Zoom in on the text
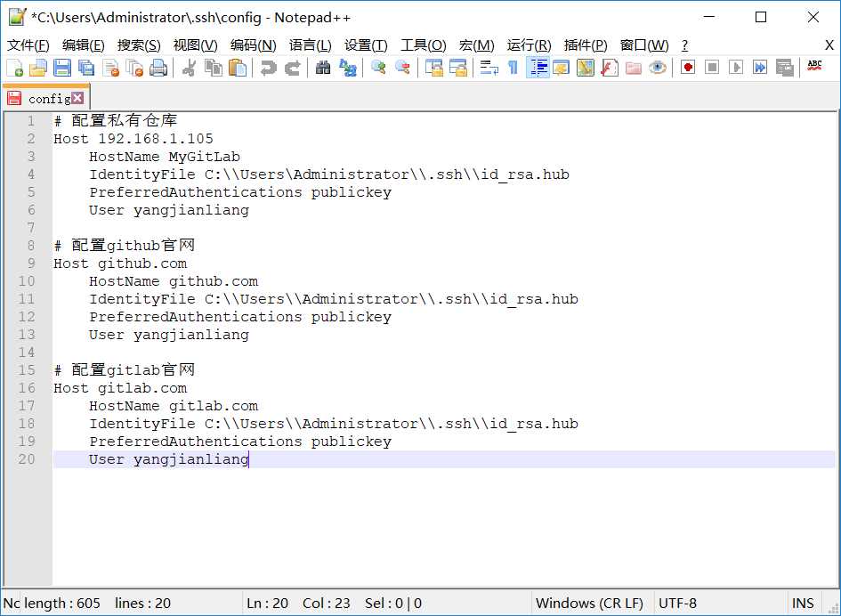The width and height of the screenshot is (841, 616). tap(378, 69)
